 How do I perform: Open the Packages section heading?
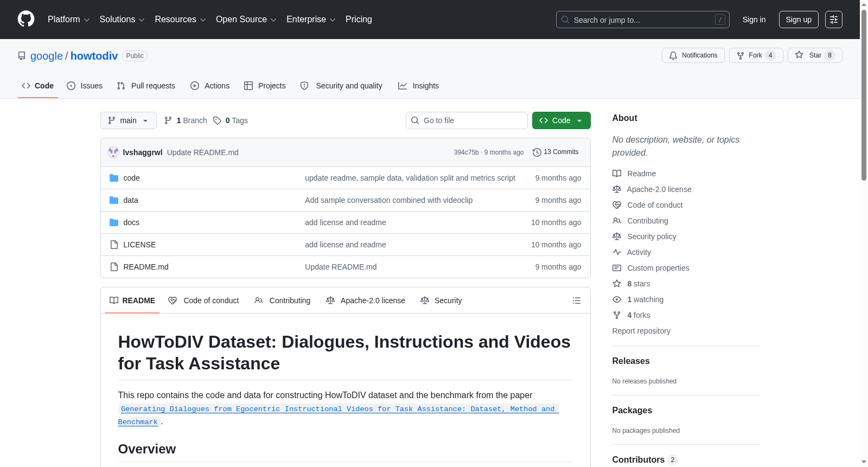tap(632, 411)
